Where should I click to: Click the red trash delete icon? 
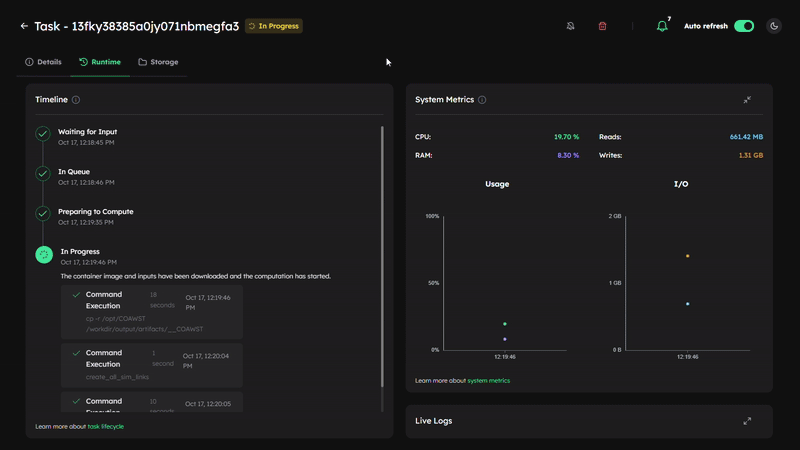[602, 26]
